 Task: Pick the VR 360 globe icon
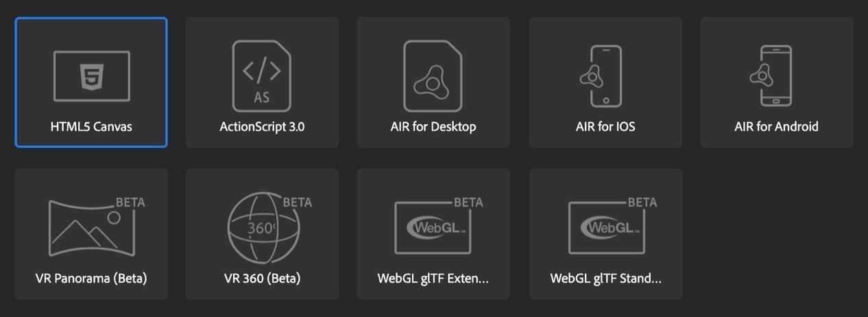click(x=269, y=226)
